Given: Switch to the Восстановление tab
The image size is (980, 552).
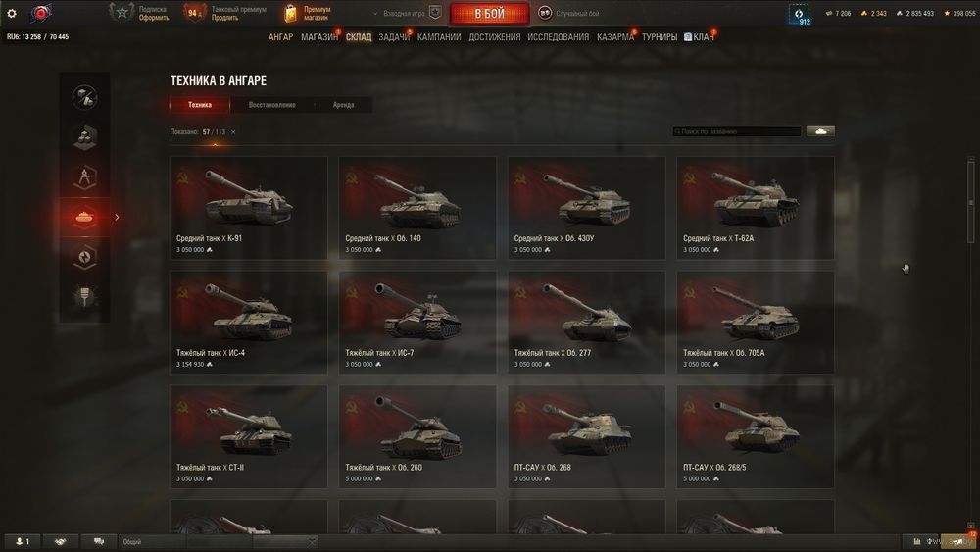Looking at the screenshot, I should click(271, 105).
